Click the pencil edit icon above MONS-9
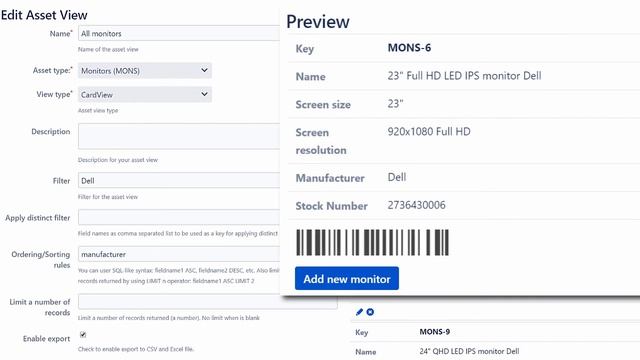 [x=359, y=312]
